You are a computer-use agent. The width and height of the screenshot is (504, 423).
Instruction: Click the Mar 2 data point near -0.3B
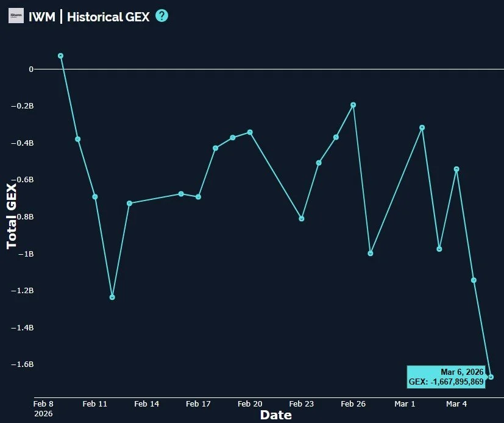click(422, 127)
